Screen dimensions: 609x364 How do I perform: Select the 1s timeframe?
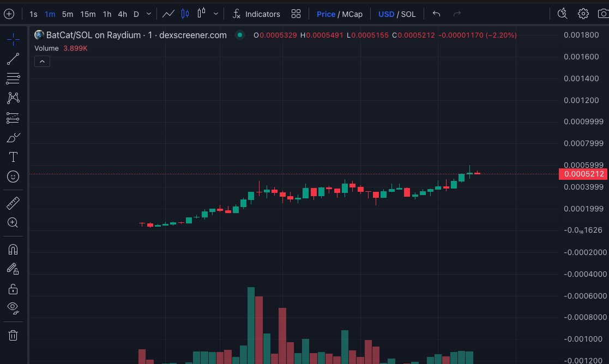[x=33, y=14]
